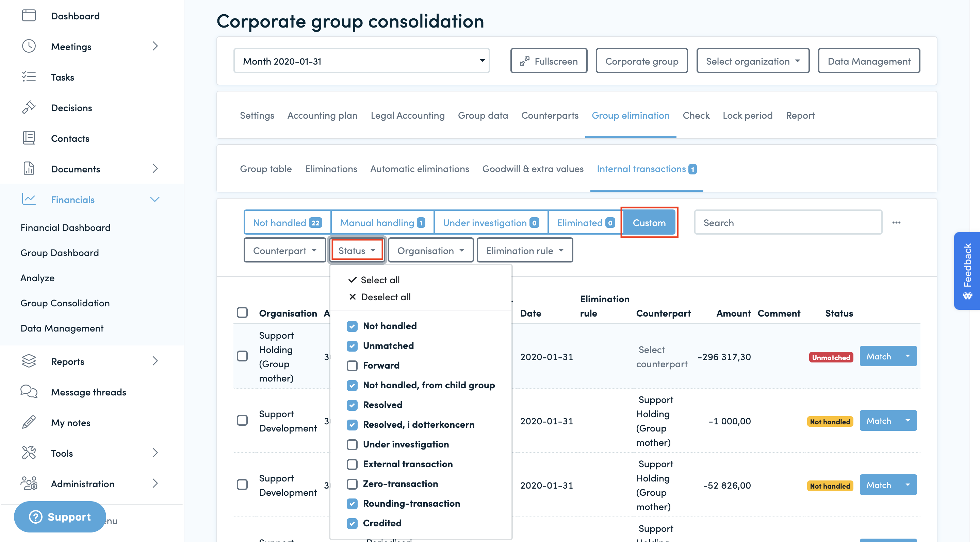Uncheck the Not handled status checkbox
The image size is (980, 542).
coord(352,326)
